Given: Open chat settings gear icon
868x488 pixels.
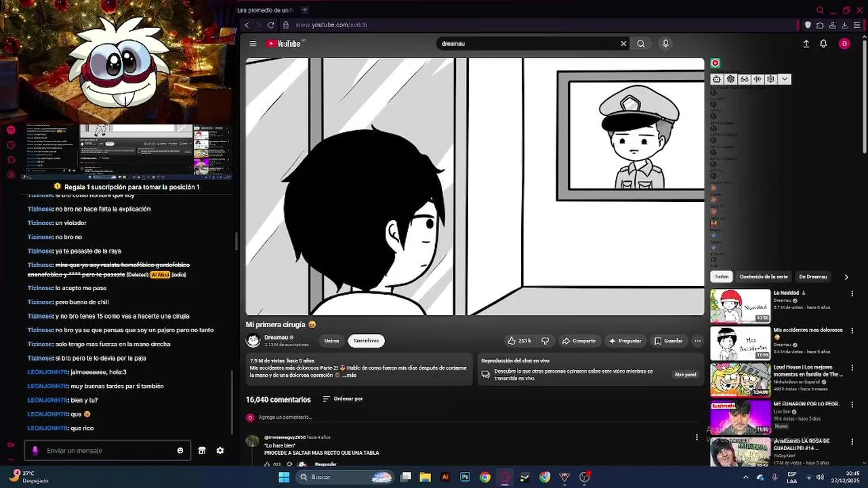Looking at the screenshot, I should click(x=220, y=451).
